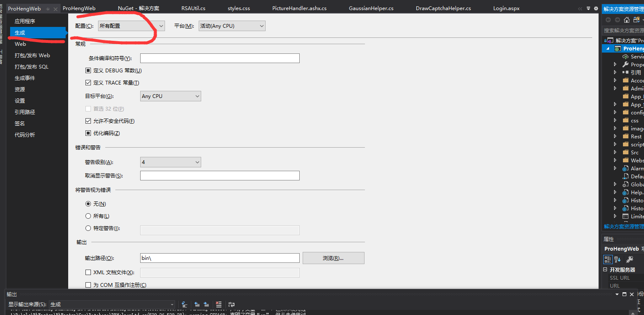Select the 所有 radio button under warnings
Screen dimensions: 644x315
pyautogui.click(x=88, y=216)
